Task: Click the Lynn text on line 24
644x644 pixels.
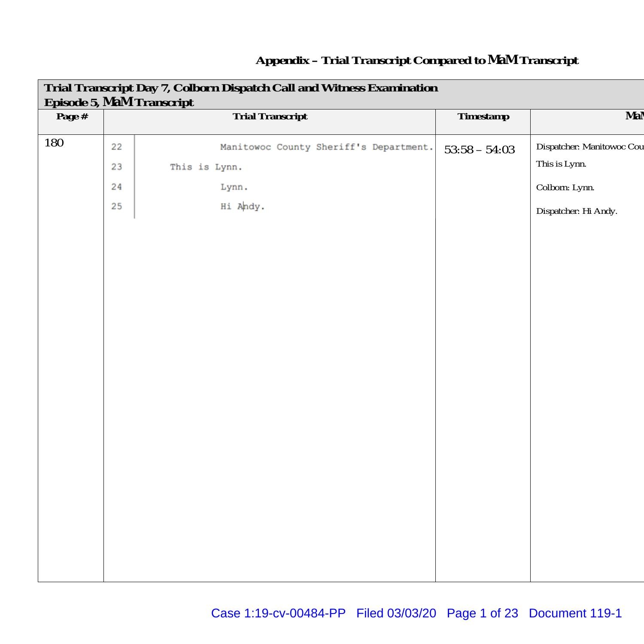Action: (x=234, y=187)
